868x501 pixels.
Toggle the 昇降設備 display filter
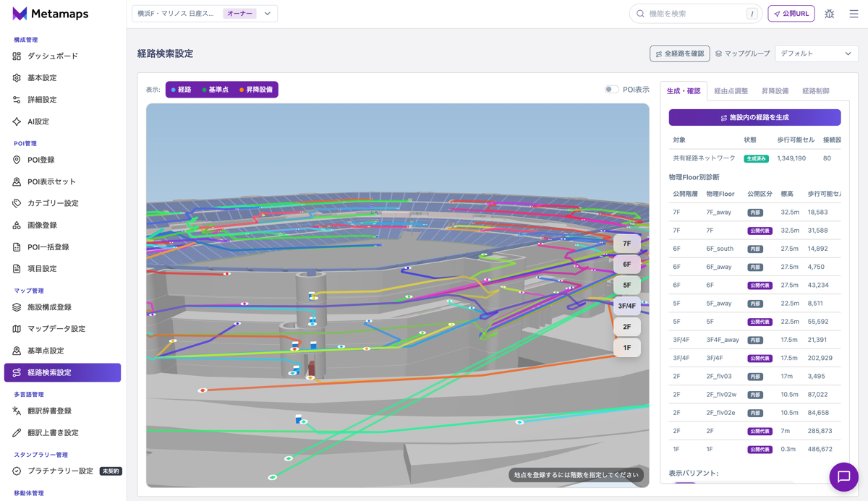click(x=256, y=90)
